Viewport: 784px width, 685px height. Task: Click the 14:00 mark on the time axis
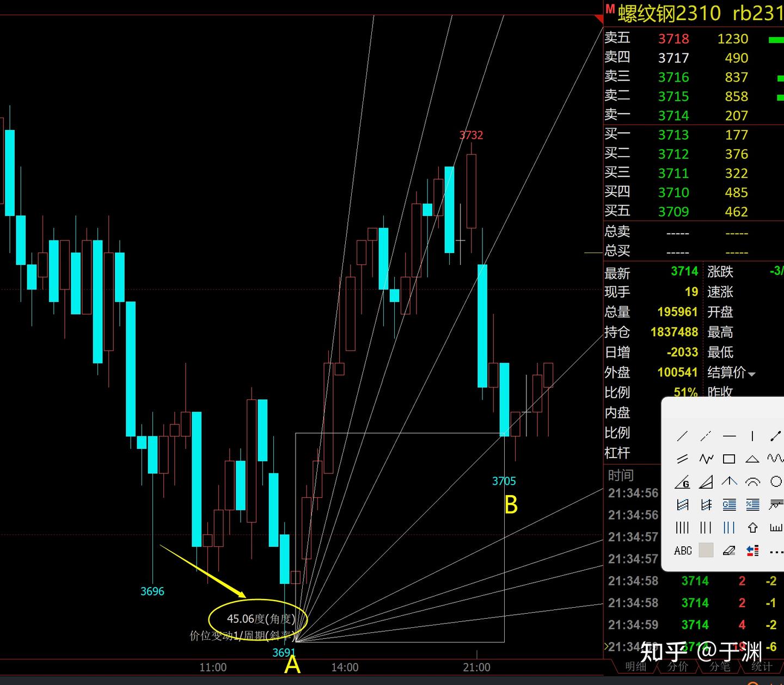pos(345,668)
